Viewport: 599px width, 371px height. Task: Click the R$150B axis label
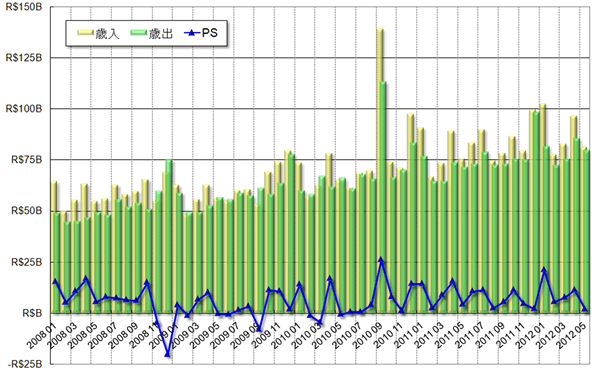point(23,7)
